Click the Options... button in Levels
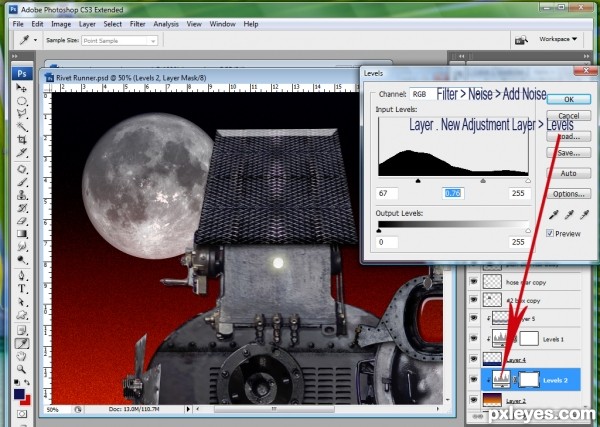The image size is (600, 427). pyautogui.click(x=569, y=194)
